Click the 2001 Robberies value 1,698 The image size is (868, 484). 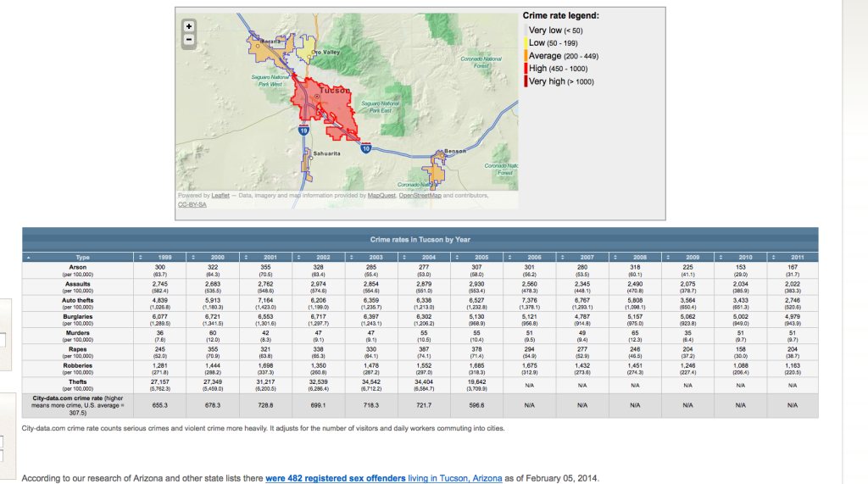coord(265,365)
